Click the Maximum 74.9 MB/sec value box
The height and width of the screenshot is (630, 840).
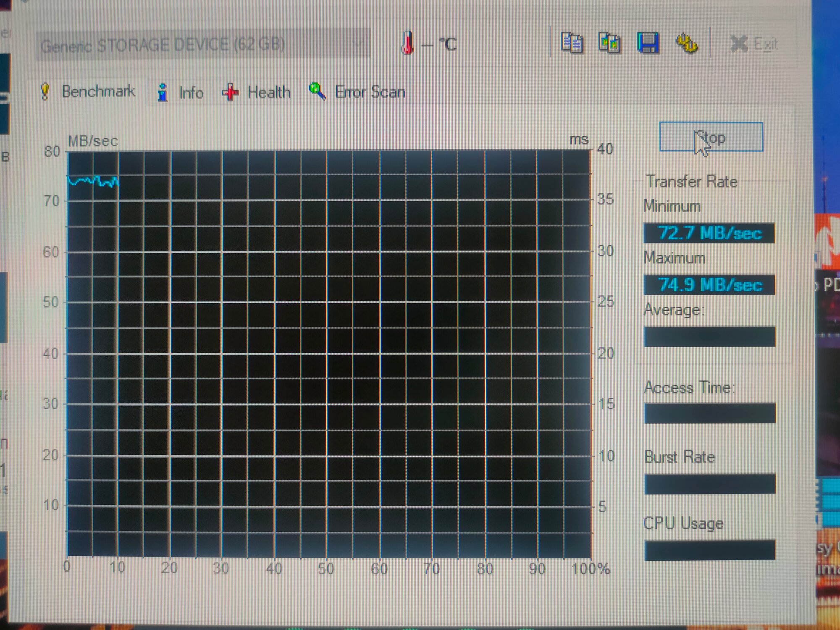[709, 285]
